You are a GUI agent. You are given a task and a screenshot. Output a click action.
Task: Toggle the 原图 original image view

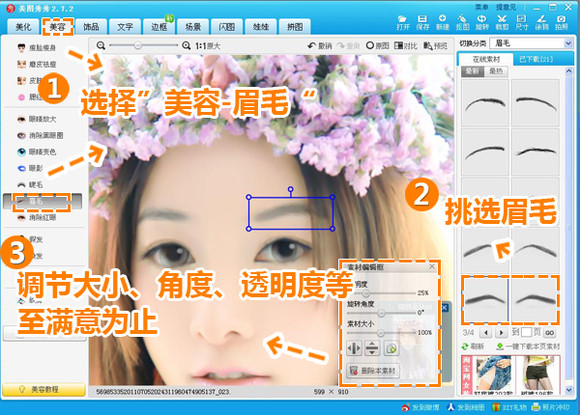click(x=377, y=46)
